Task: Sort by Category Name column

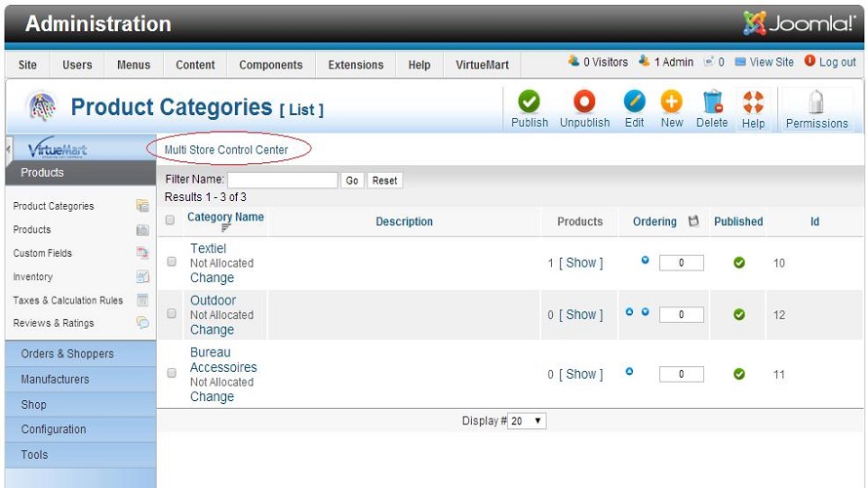Action: pyautogui.click(x=225, y=217)
